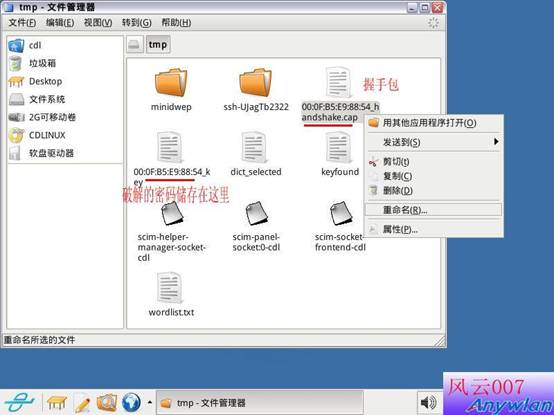Open the 编辑(E) menu
554x415 pixels.
(x=60, y=23)
